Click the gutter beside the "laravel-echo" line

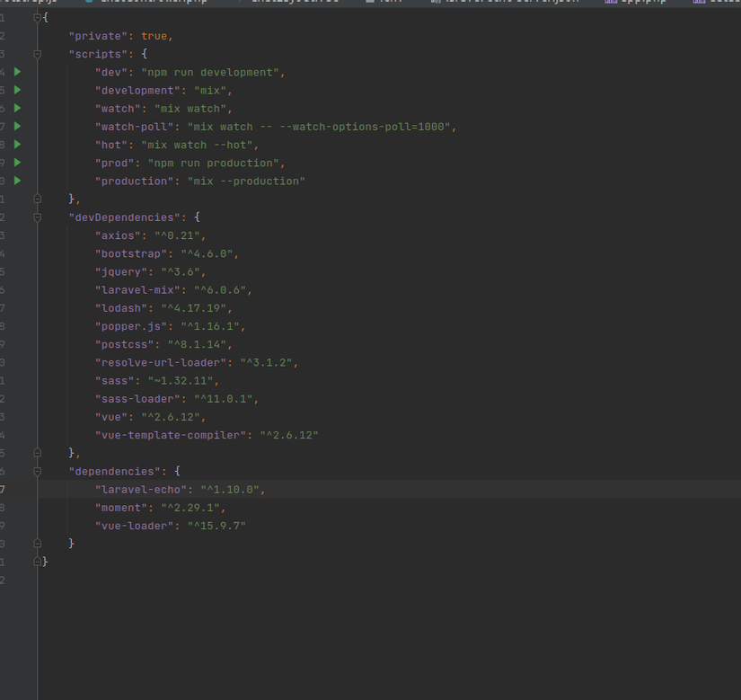pos(18,489)
